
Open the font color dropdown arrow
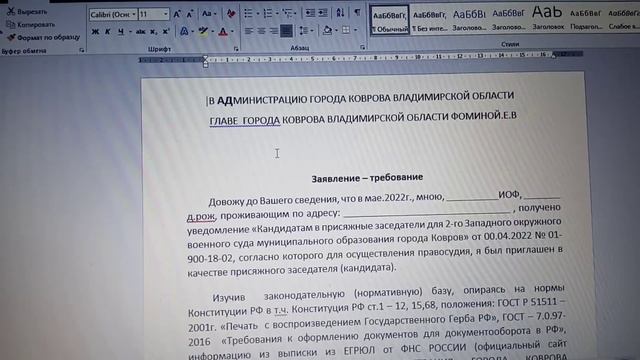pyautogui.click(x=232, y=31)
